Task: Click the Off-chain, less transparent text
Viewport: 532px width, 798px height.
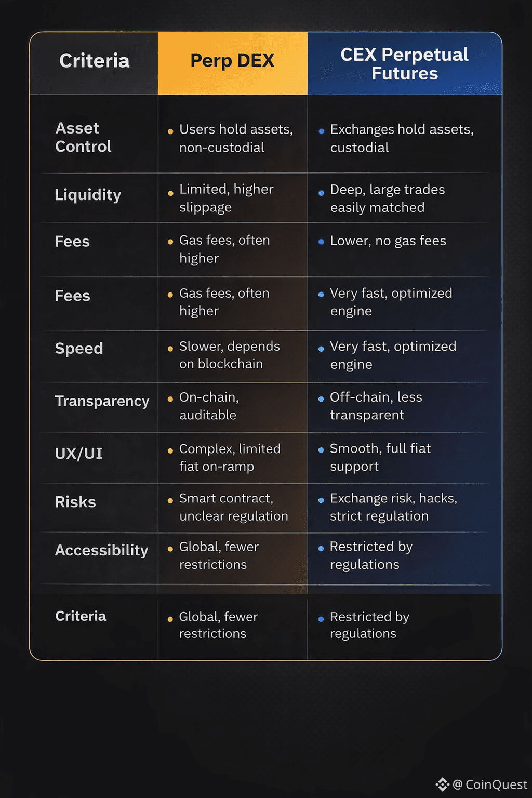Action: 376,406
